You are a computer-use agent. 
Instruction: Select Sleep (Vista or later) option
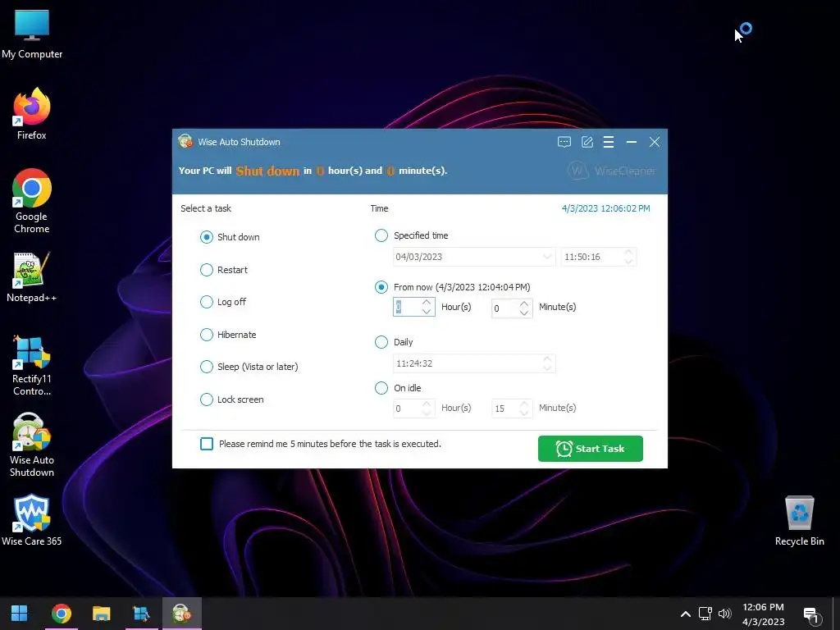249,367
